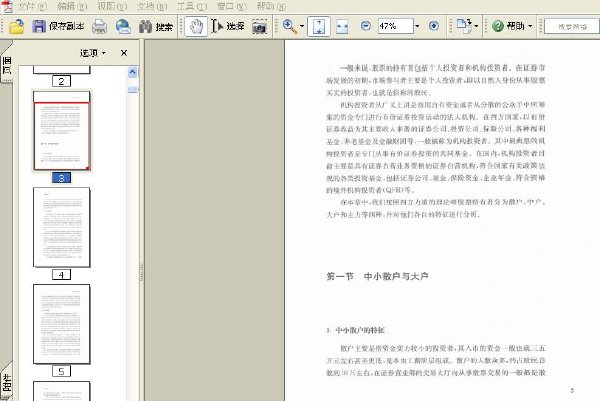Viewport: 600px width, 401px height.
Task: Click the 47% zoom value field
Action: [x=396, y=26]
